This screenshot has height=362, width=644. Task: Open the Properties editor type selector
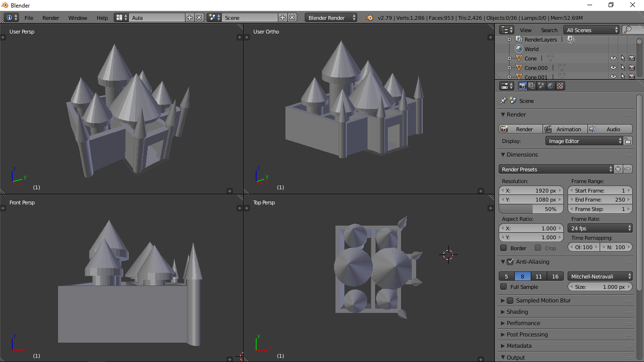507,86
